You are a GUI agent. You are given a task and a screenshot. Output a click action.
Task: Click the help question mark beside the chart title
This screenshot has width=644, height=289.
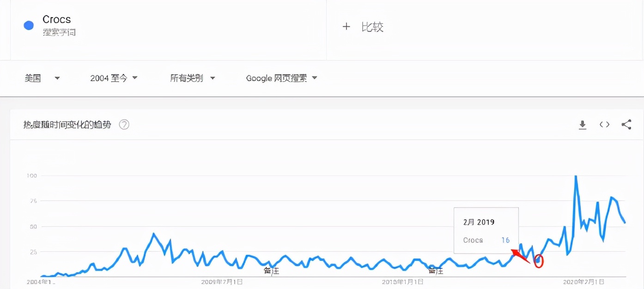(124, 125)
